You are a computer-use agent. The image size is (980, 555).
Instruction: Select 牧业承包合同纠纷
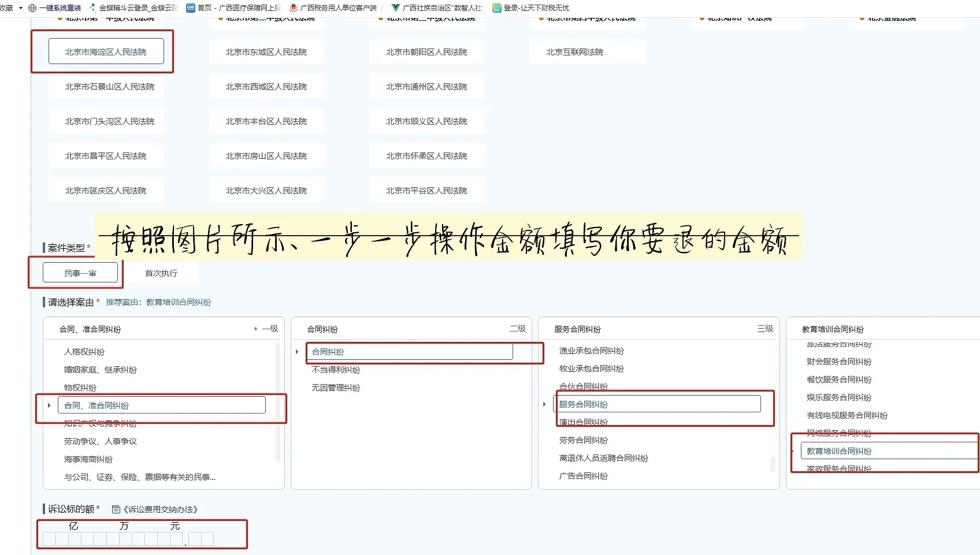[592, 368]
